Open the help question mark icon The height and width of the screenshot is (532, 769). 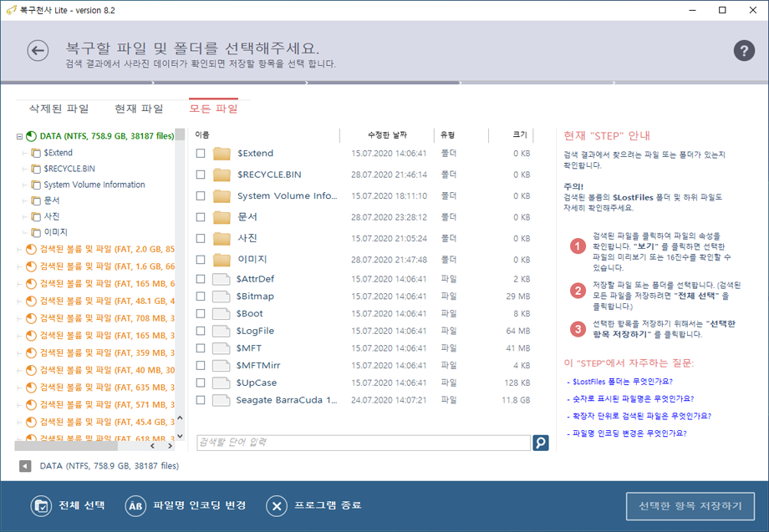click(x=743, y=50)
